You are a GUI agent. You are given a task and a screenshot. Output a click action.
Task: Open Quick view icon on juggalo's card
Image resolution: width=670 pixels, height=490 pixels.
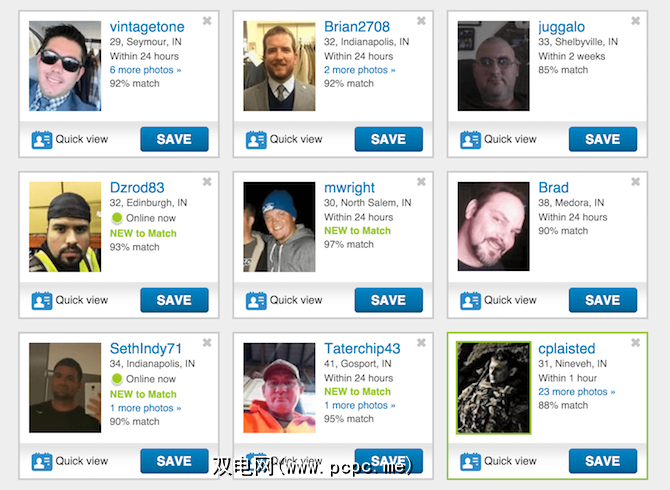tap(470, 140)
